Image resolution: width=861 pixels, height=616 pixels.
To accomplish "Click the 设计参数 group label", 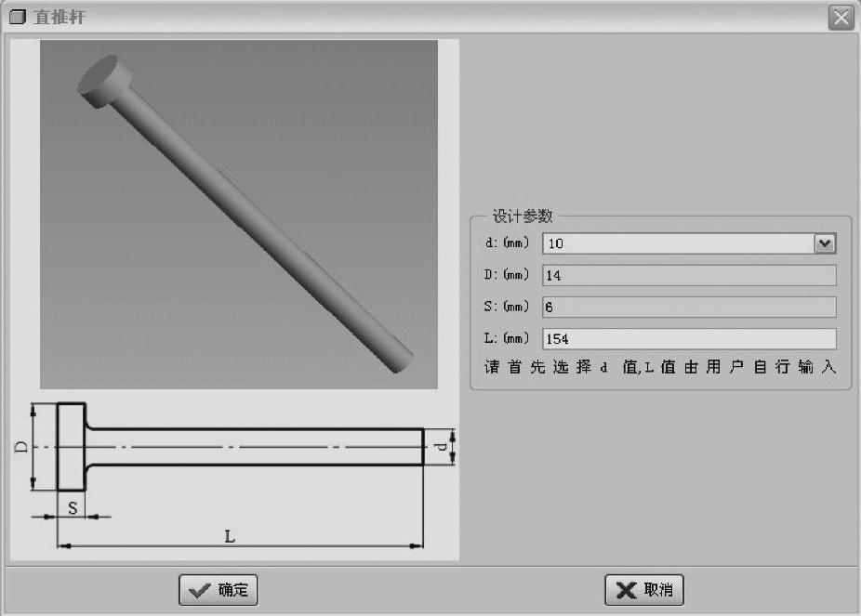I will click(x=523, y=216).
